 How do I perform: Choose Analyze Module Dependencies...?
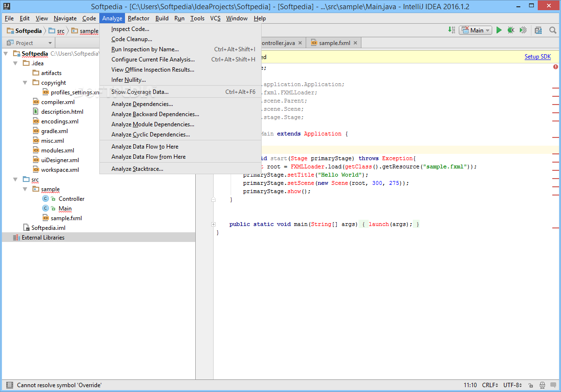click(x=180, y=124)
